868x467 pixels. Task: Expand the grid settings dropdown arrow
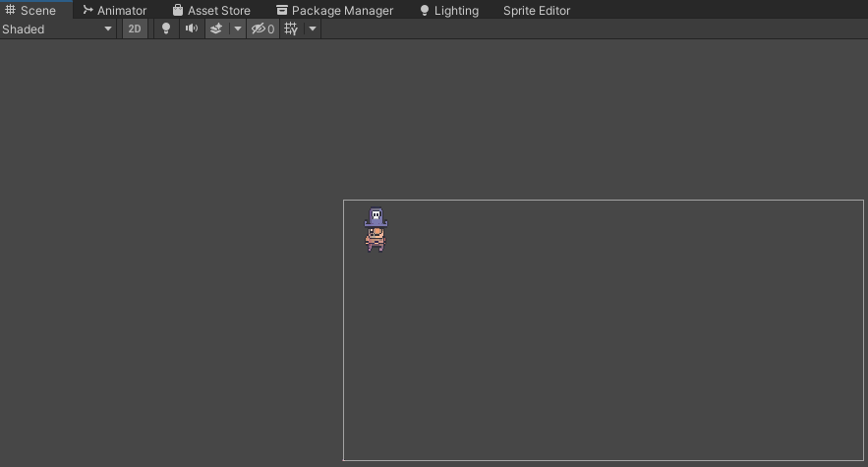point(313,29)
